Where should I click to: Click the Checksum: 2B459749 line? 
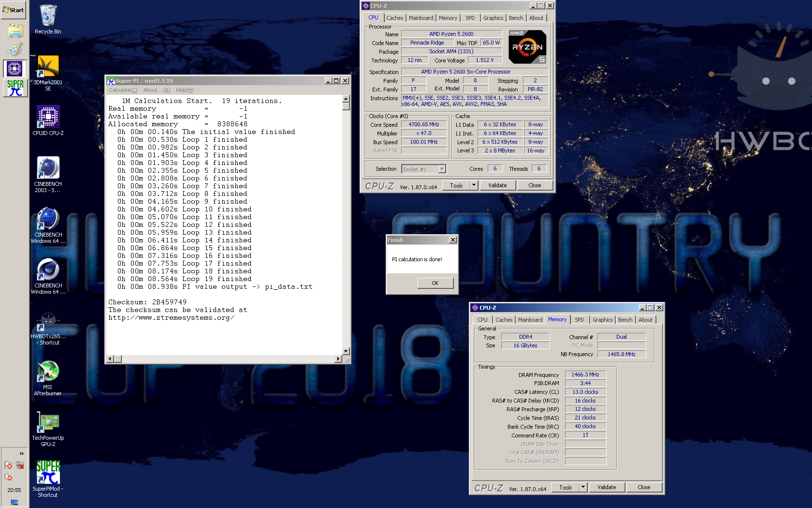click(x=147, y=302)
